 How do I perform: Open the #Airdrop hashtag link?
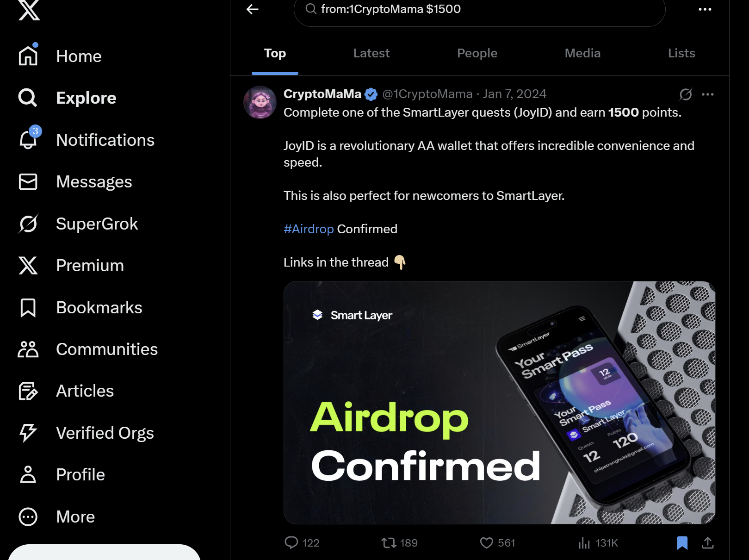click(309, 229)
